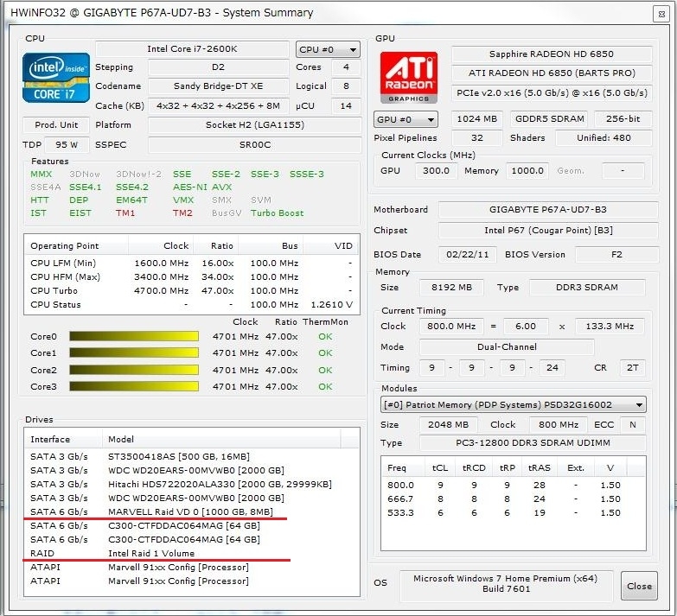Click the ATI RADEON HD 6850 (BARTS PRO) field
This screenshot has height=616, width=677.
tap(552, 73)
